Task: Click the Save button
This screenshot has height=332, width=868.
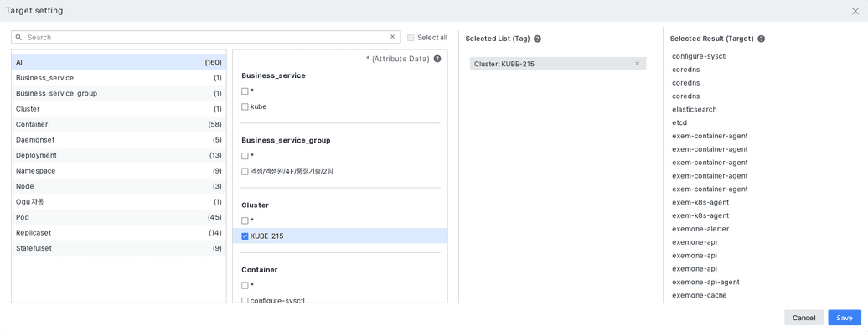Action: (x=845, y=318)
